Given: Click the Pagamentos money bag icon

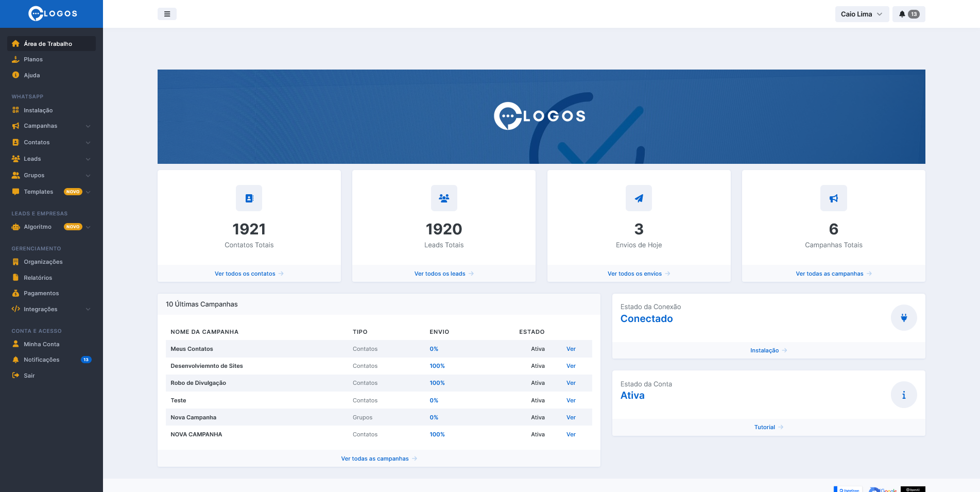Looking at the screenshot, I should tap(15, 293).
